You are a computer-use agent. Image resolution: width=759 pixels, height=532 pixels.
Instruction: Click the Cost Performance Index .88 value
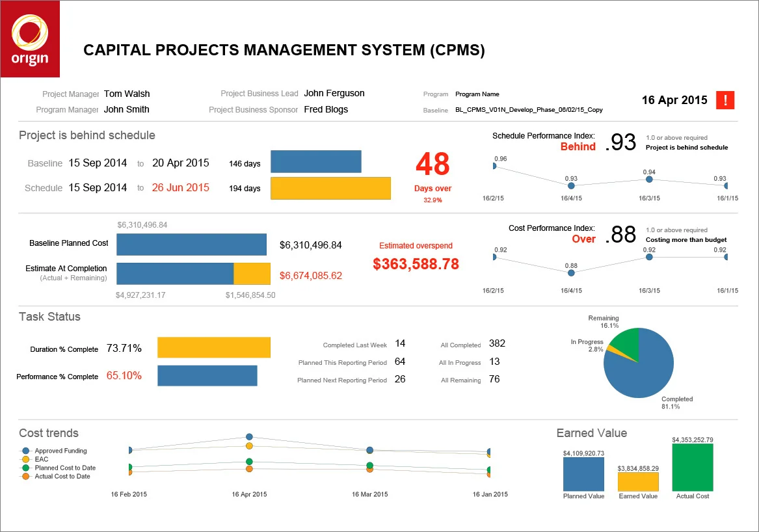[x=620, y=234]
